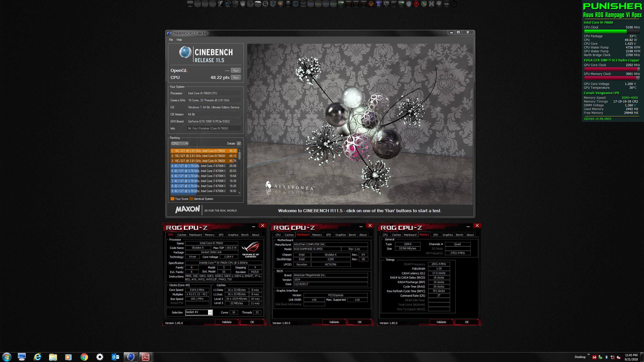Select ranking entry 3 scoring 45.70
644x362 pixels.
click(x=204, y=161)
